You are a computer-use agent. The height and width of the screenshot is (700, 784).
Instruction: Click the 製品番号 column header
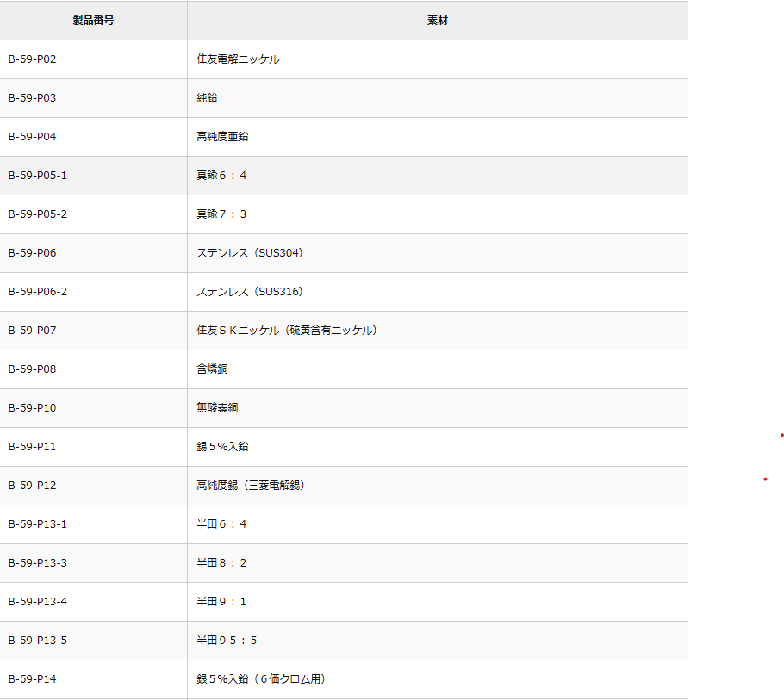pos(93,21)
